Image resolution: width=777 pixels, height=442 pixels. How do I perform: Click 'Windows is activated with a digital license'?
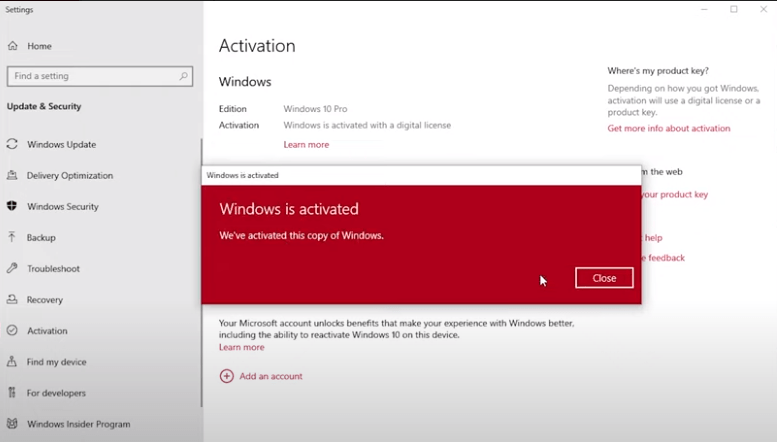click(367, 125)
